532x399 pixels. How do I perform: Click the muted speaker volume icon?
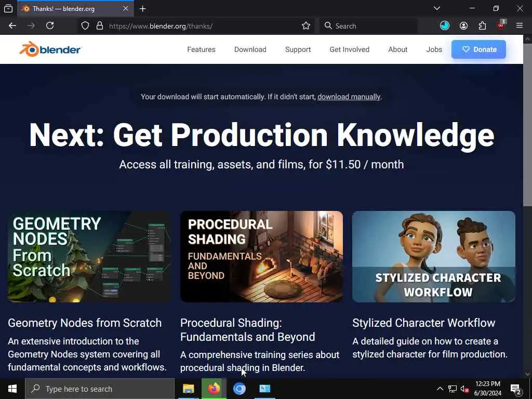pos(464,389)
